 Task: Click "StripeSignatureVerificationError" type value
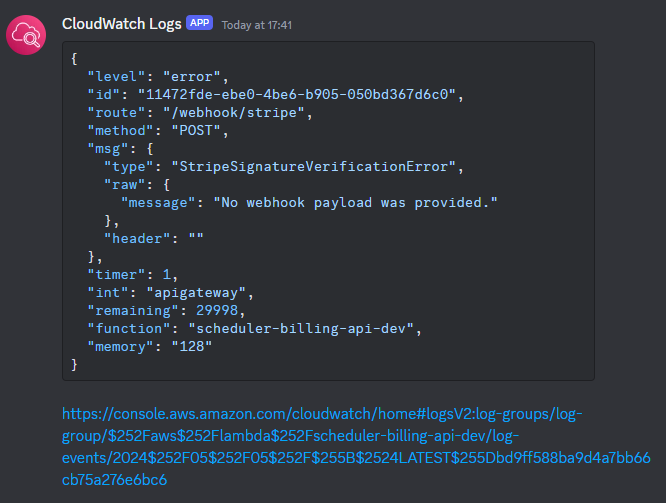pos(313,167)
